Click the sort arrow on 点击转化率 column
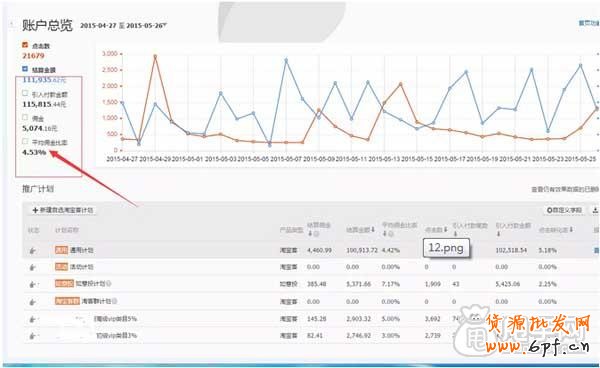This screenshot has height=368, width=600. coord(571,230)
